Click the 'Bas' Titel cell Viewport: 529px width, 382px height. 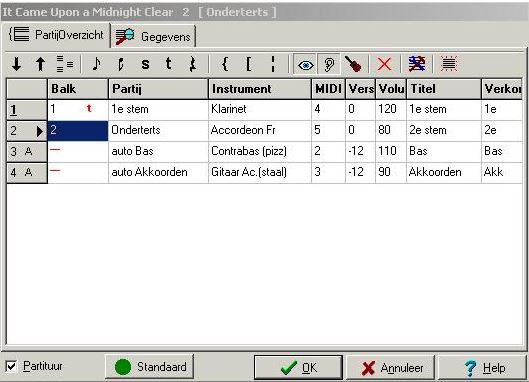pos(444,152)
